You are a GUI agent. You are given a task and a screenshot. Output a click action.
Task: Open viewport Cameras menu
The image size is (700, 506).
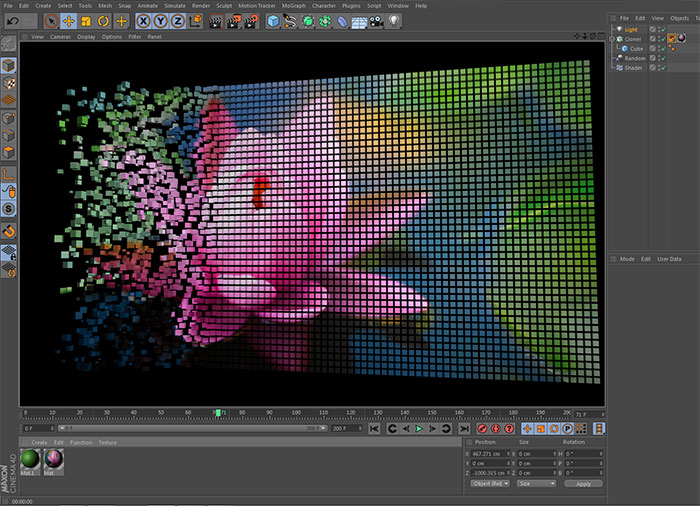coord(60,37)
